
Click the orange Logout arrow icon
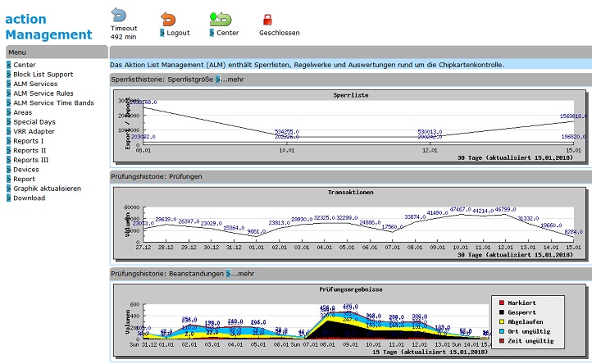(x=168, y=18)
